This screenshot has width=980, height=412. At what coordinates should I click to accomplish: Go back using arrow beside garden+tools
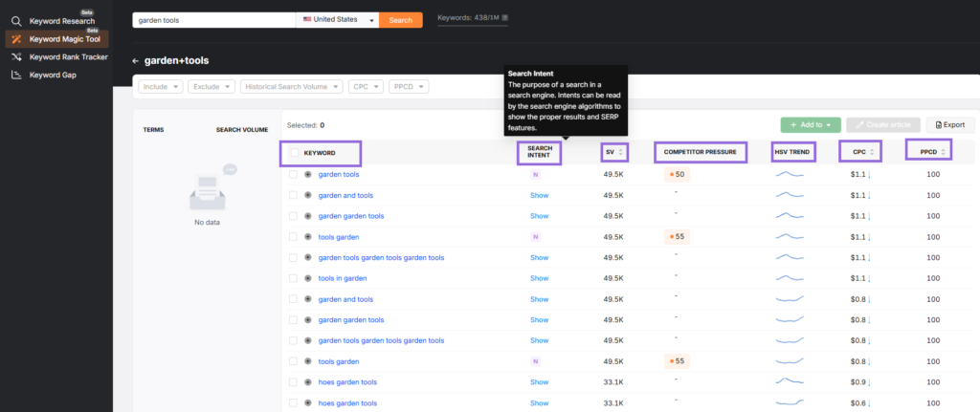[x=135, y=61]
